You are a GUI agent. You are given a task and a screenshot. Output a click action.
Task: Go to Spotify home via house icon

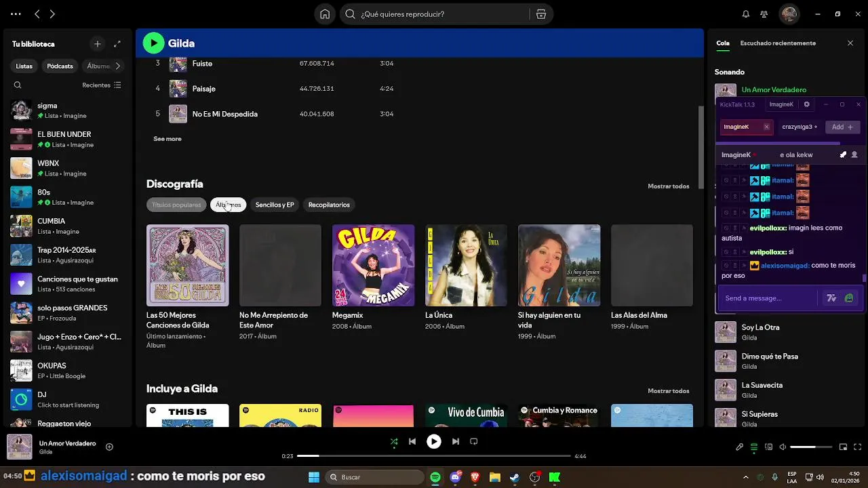tap(325, 14)
